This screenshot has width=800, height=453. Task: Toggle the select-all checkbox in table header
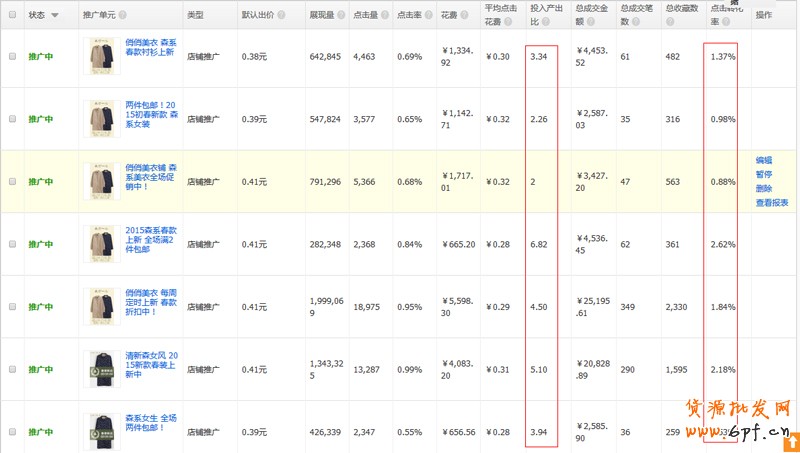13,16
